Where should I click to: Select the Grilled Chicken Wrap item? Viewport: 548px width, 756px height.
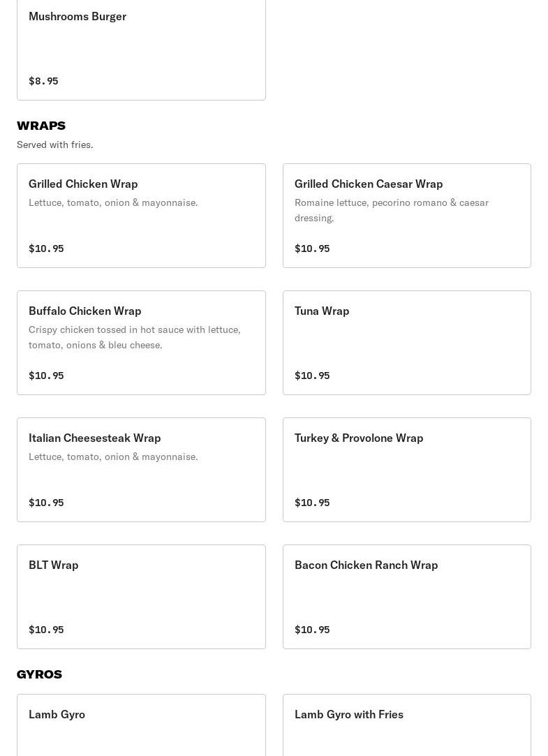pyautogui.click(x=141, y=215)
